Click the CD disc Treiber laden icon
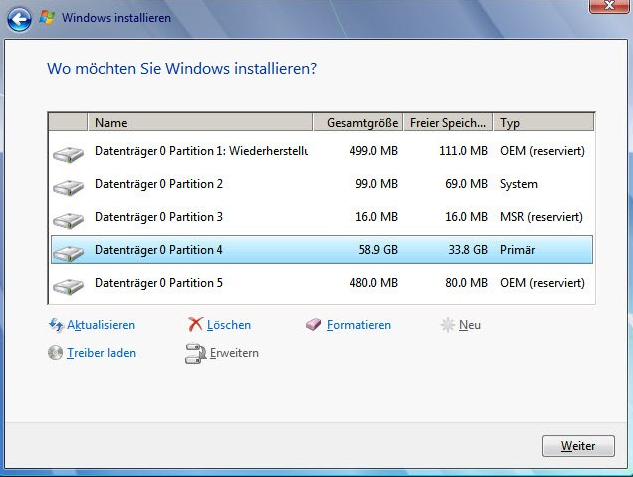This screenshot has height=477, width=633. coord(55,353)
